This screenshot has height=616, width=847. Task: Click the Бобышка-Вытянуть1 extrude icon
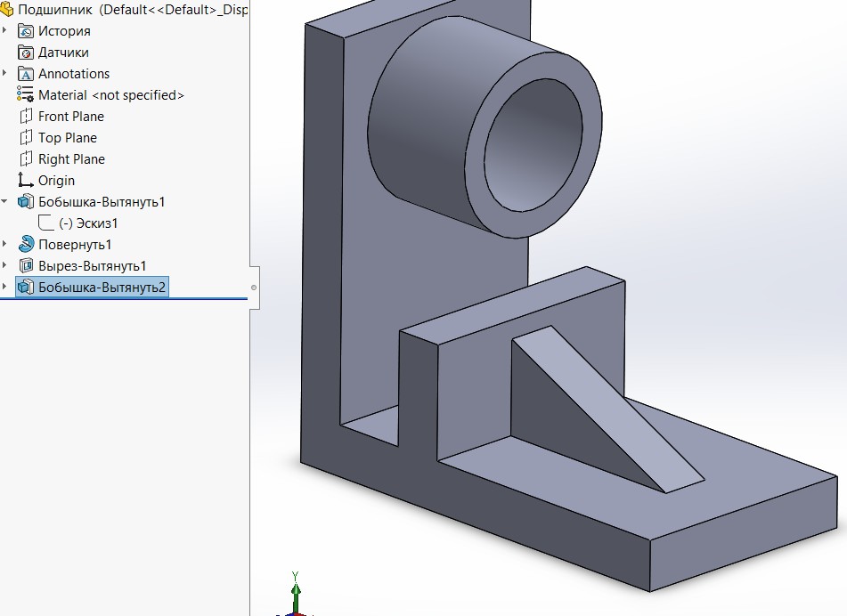pos(26,201)
